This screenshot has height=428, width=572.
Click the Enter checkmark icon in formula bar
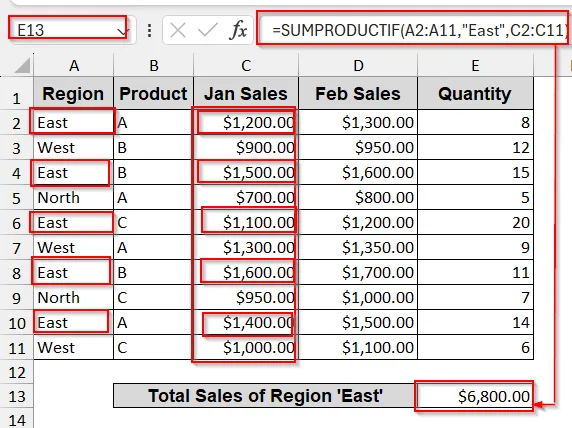208,30
